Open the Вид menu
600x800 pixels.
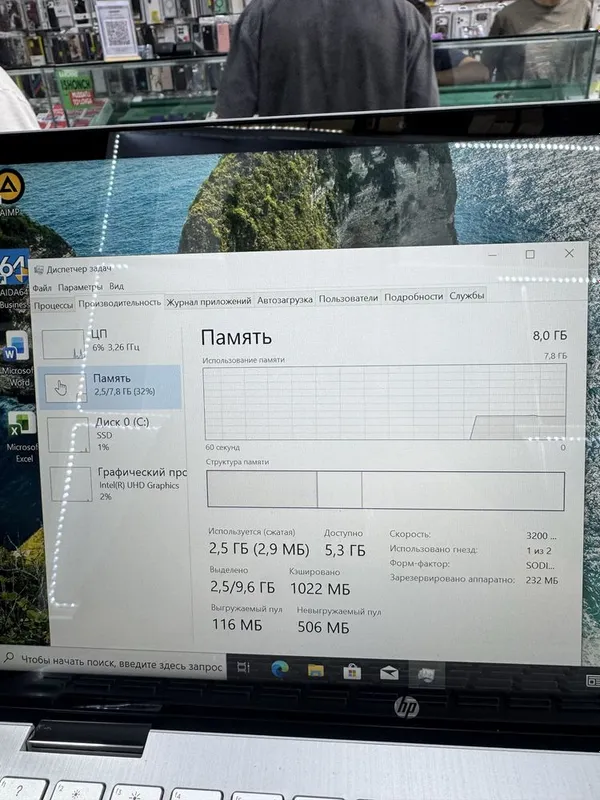[x=116, y=286]
